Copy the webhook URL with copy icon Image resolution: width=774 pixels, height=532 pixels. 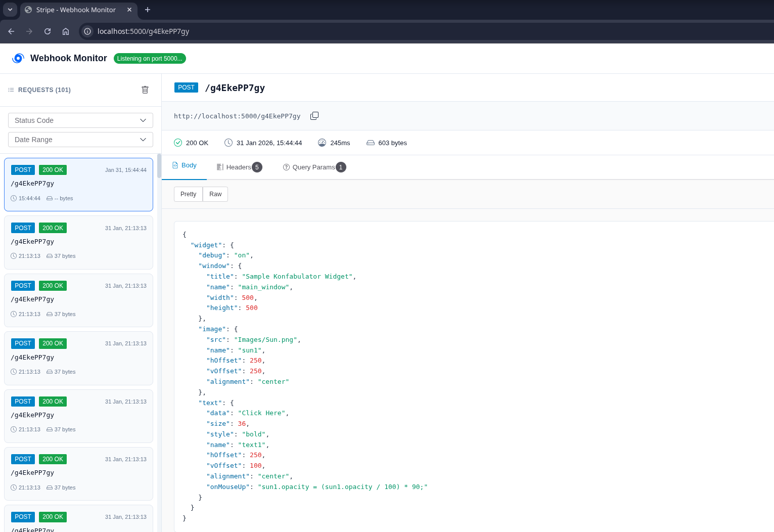(314, 116)
